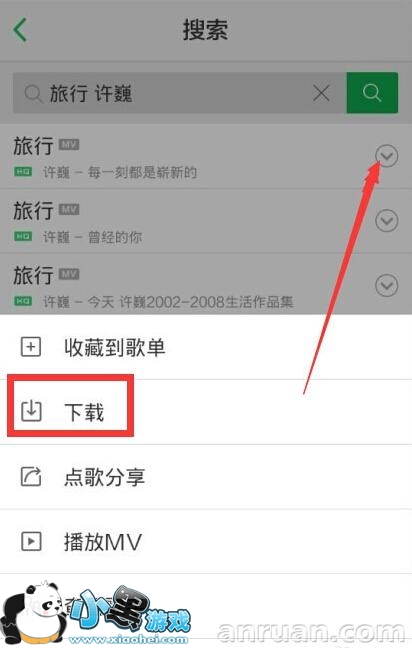Expand options for 曾经的你 song

[x=387, y=221]
